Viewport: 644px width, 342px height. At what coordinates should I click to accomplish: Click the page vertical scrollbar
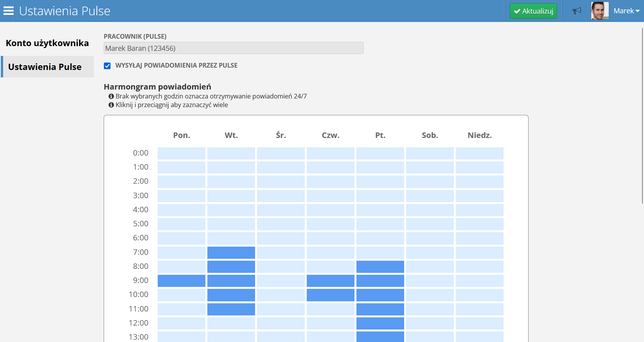click(642, 117)
